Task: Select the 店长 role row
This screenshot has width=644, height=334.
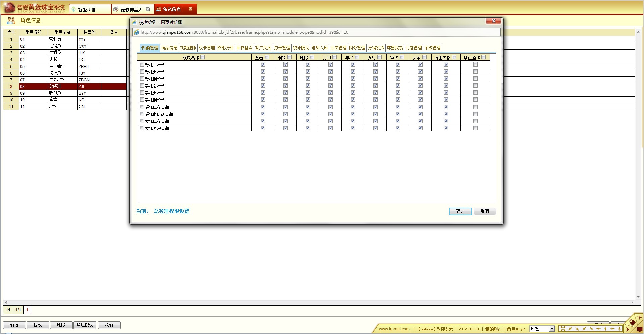Action: point(65,59)
